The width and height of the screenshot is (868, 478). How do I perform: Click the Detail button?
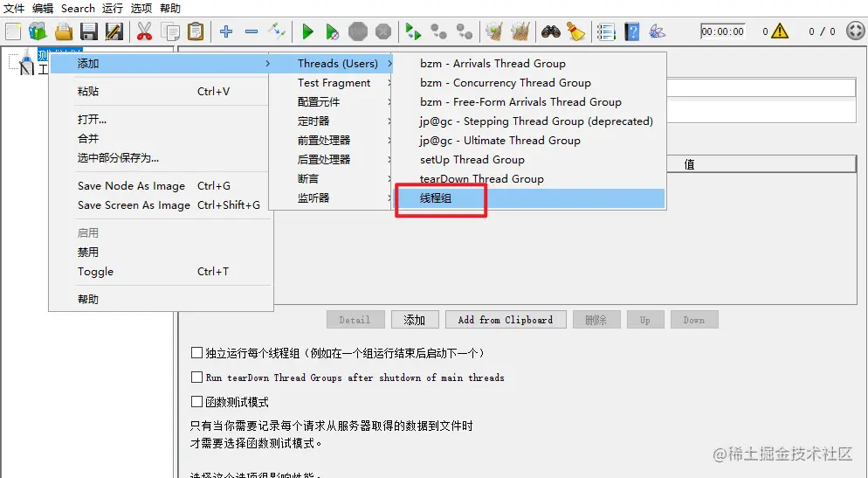[355, 320]
